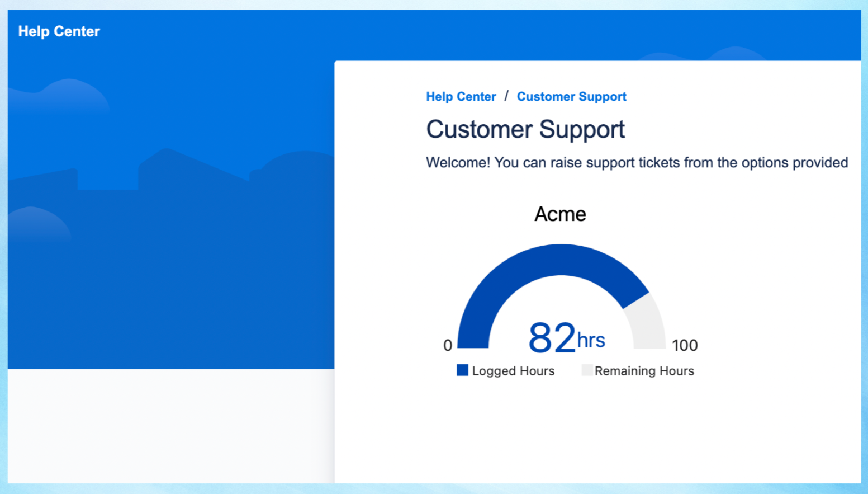This screenshot has width=868, height=494.
Task: Click the gauge maximum label 100
Action: pyautogui.click(x=685, y=345)
